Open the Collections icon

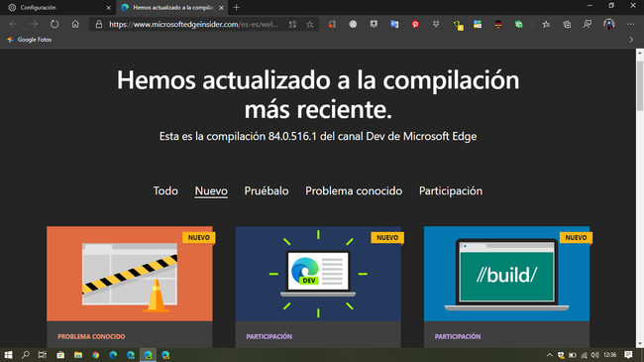coord(567,24)
